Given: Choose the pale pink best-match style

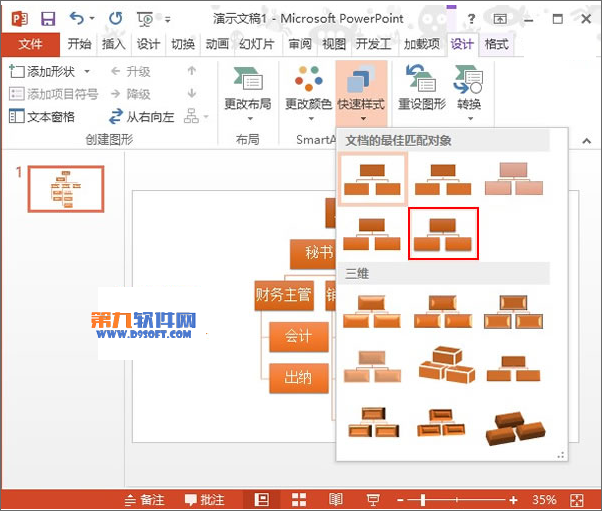Looking at the screenshot, I should click(x=514, y=179).
